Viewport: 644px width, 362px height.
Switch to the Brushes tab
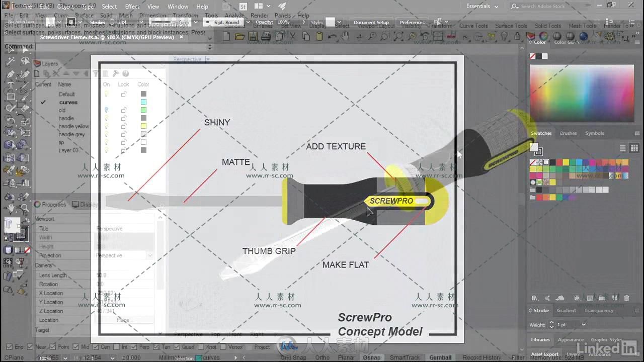tap(568, 133)
